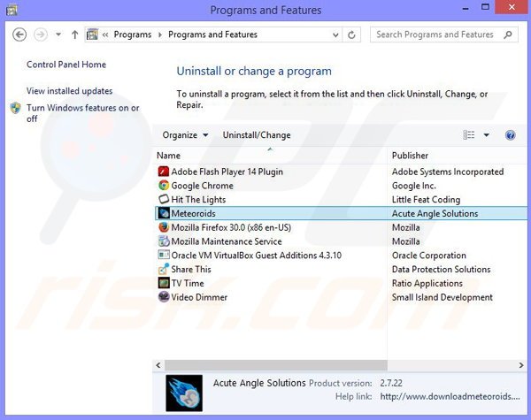Expand the breadcrumb arrow after Programs
This screenshot has width=531, height=420.
160,34
